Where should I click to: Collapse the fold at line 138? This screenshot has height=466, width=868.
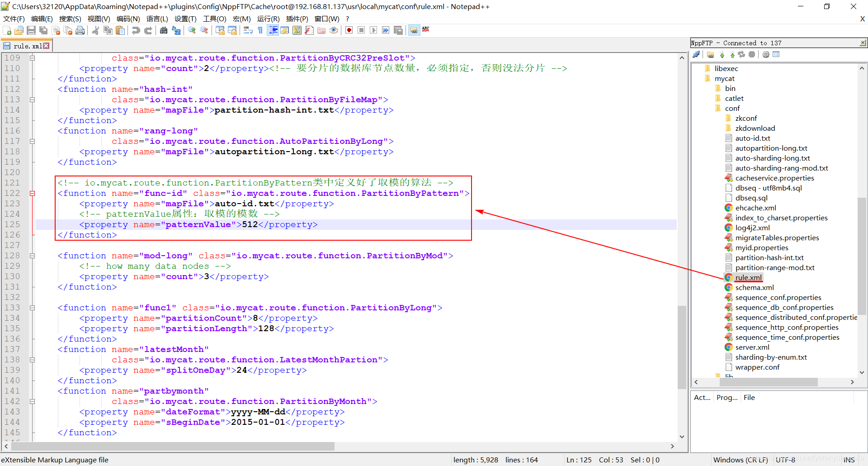33,360
